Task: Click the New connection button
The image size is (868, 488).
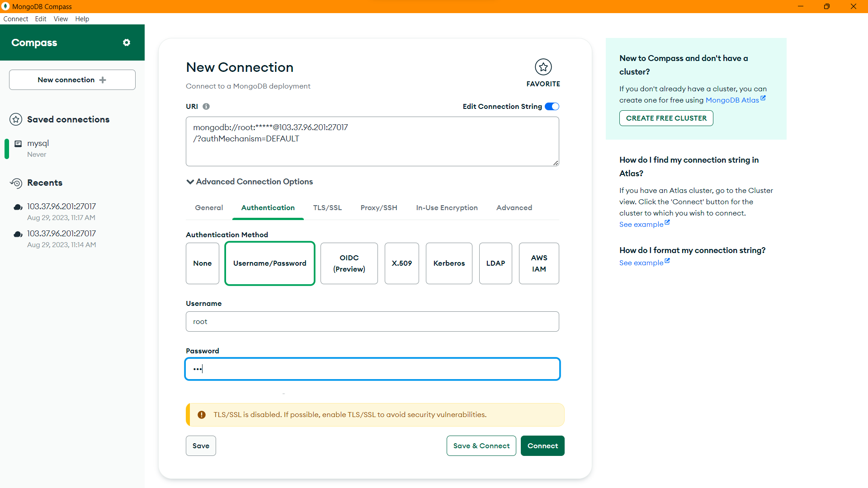Action: pyautogui.click(x=72, y=80)
